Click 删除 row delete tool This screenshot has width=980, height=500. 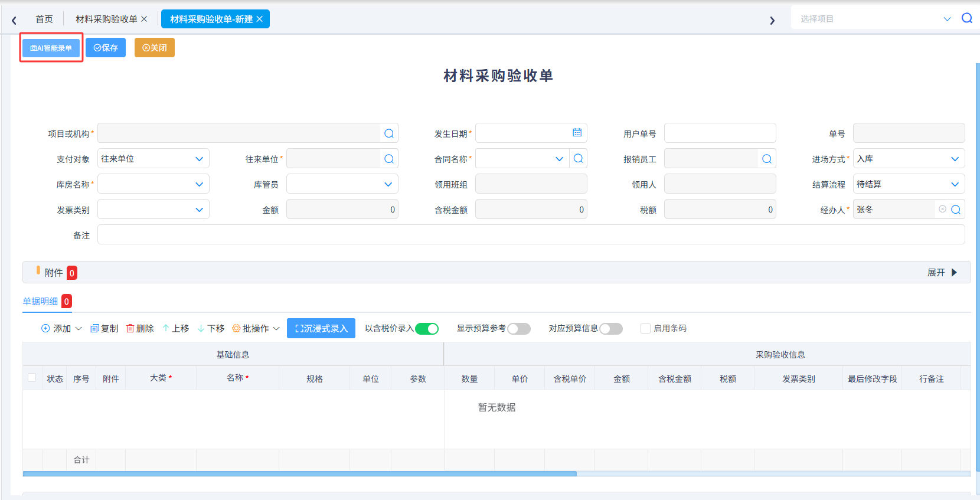point(140,328)
